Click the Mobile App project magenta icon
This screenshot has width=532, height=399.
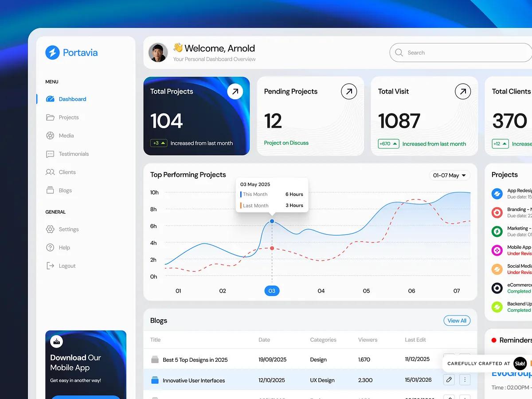pos(497,250)
